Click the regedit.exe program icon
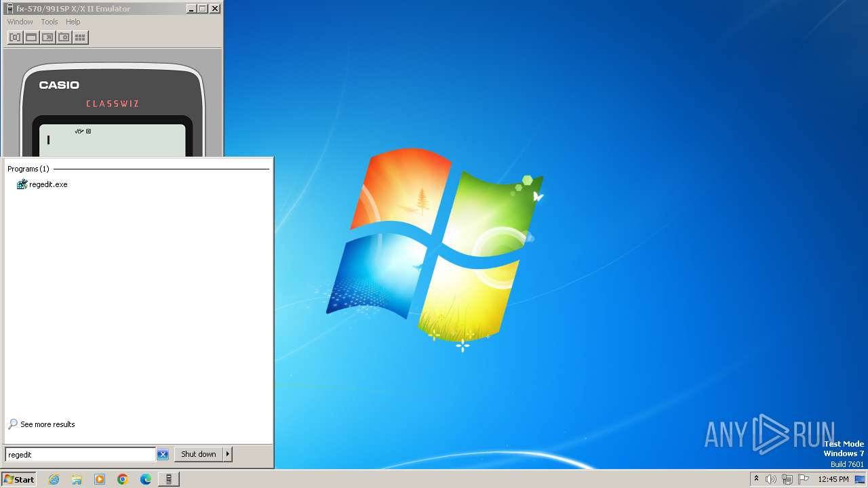 [22, 184]
